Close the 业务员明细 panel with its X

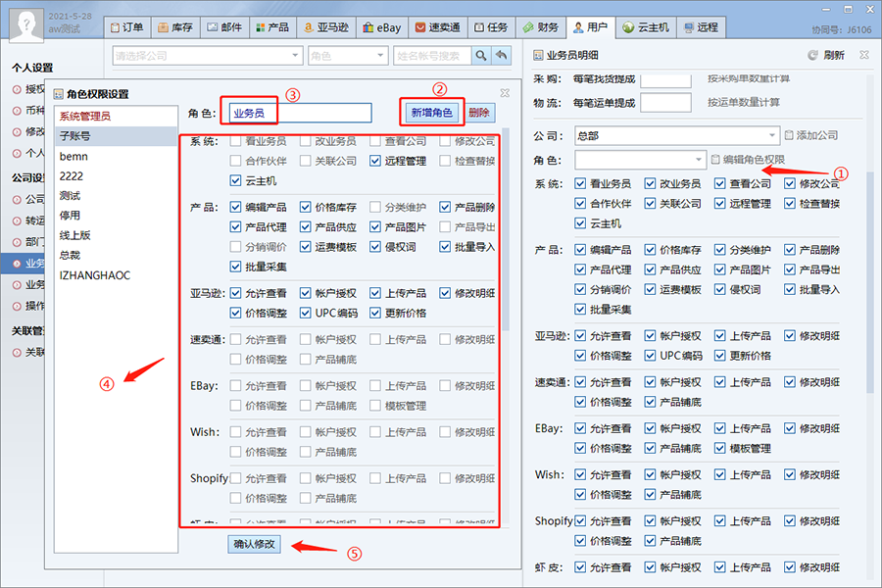tap(864, 55)
